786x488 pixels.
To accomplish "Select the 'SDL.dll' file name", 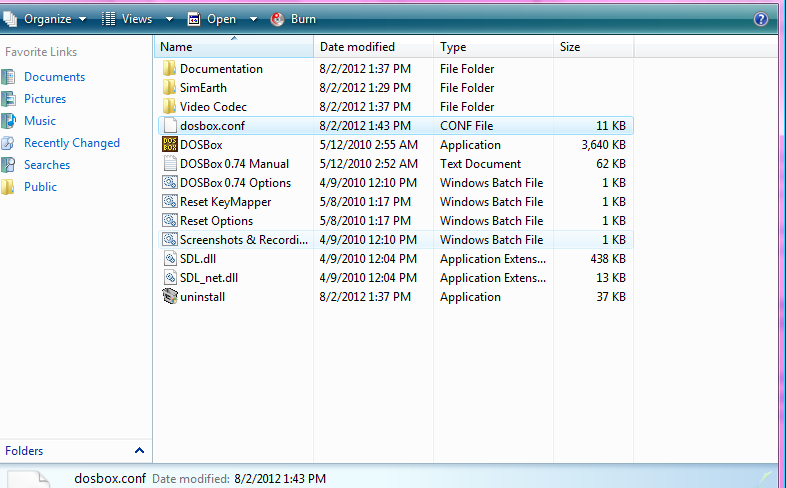I will [198, 259].
